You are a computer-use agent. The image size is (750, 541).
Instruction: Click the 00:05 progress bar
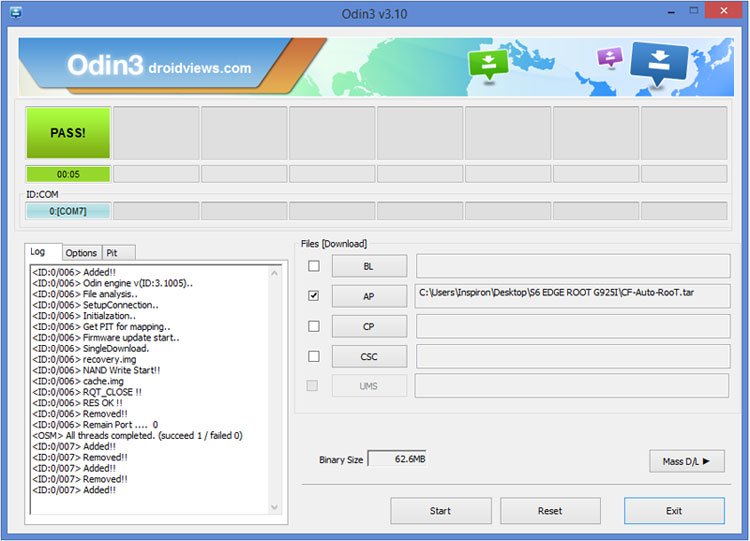[x=68, y=174]
